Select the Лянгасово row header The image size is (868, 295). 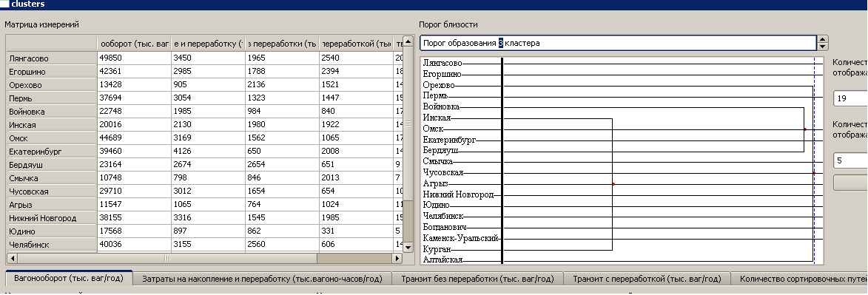52,58
